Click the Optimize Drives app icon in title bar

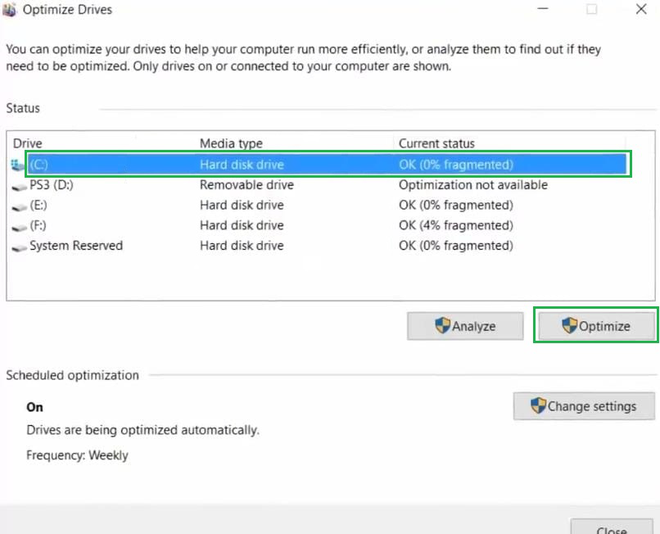pos(10,10)
